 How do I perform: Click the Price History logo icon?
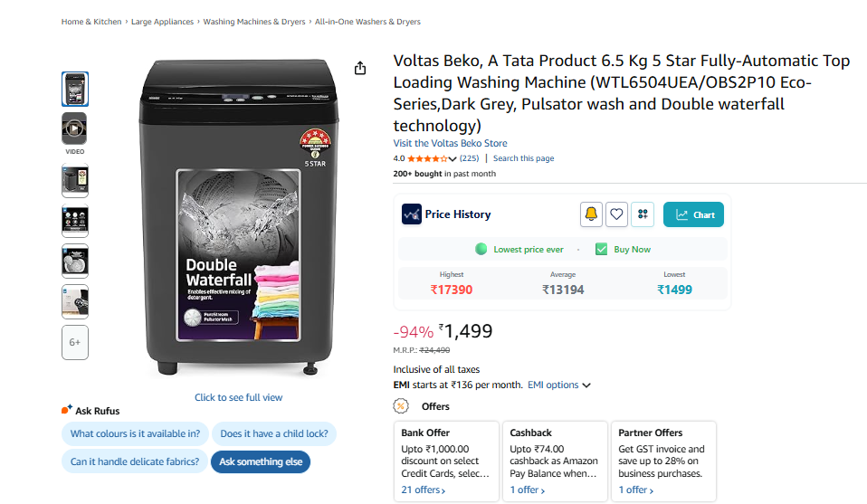click(412, 214)
